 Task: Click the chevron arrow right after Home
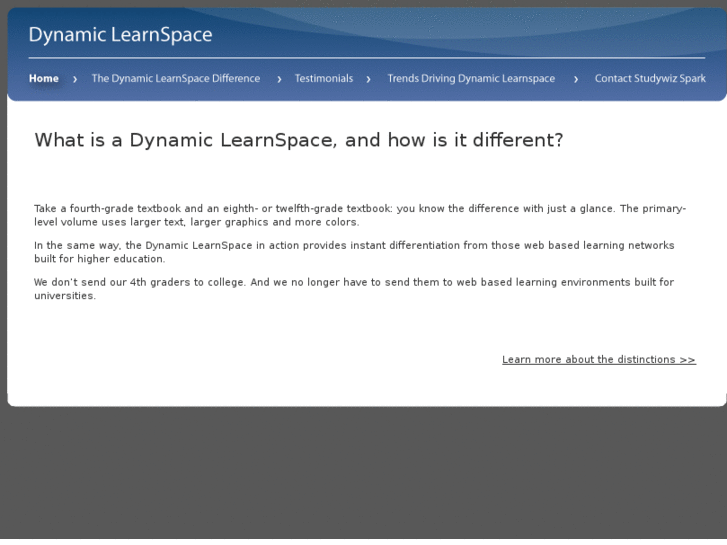75,79
